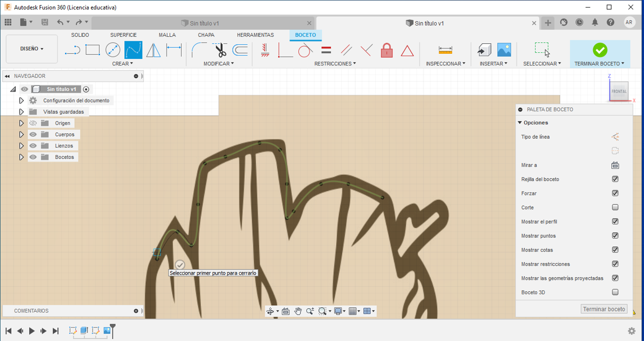Open the SELECCIONAR dropdown menu
This screenshot has width=644, height=341.
542,64
